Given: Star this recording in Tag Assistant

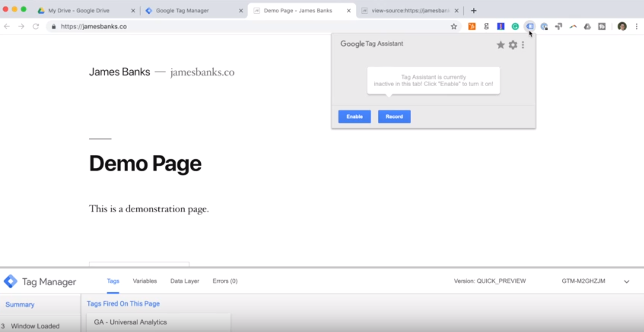Looking at the screenshot, I should (x=500, y=45).
